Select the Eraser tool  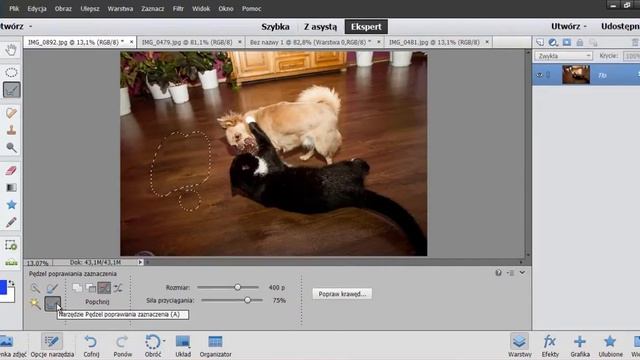coord(11,170)
